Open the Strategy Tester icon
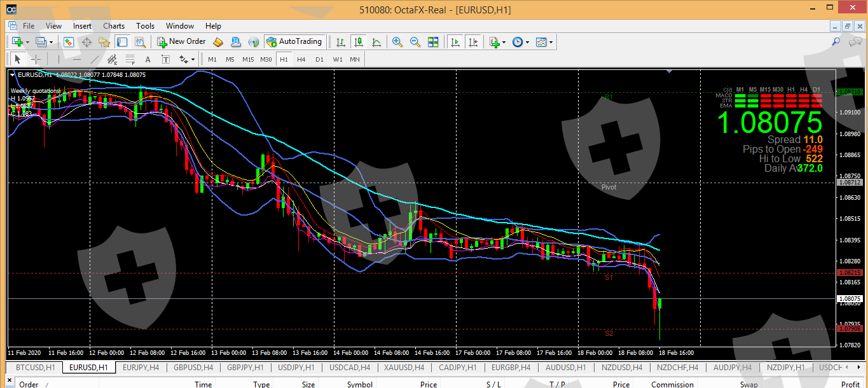This screenshot has height=388, width=868. tap(141, 42)
